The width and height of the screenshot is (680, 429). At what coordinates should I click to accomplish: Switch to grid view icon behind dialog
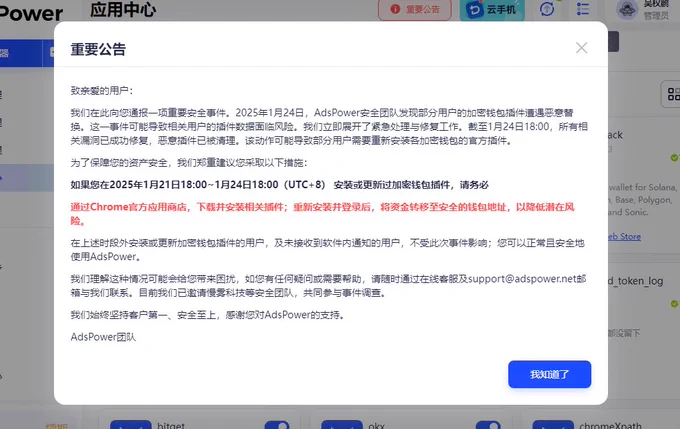pos(673,94)
